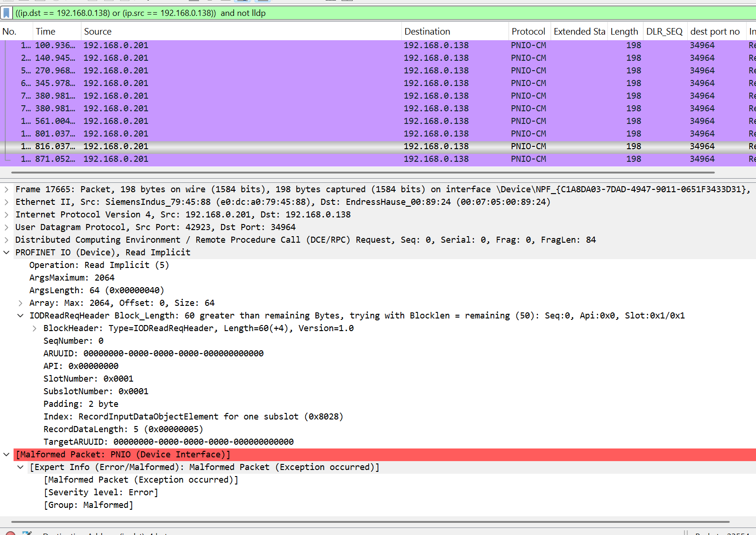This screenshot has height=535, width=756.
Task: Click into the display filter text field
Action: [x=383, y=13]
